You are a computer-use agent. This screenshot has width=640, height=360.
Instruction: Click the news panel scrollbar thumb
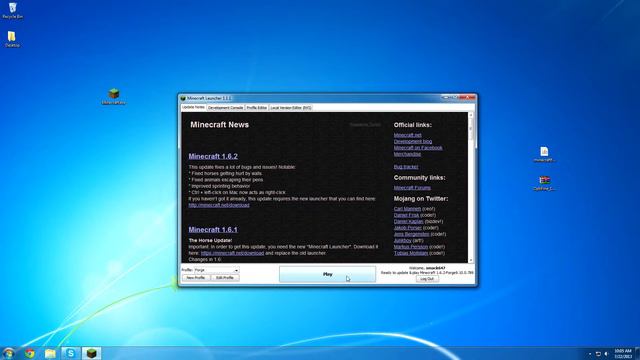coord(471,129)
